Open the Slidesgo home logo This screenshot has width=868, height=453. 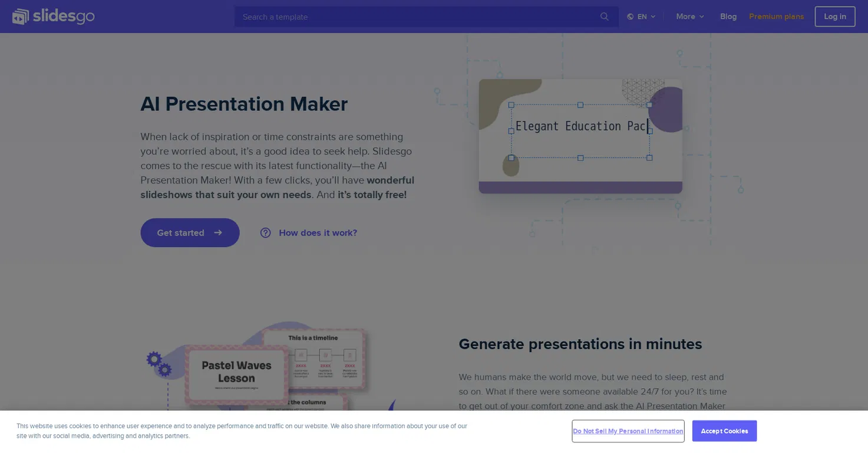coord(53,17)
